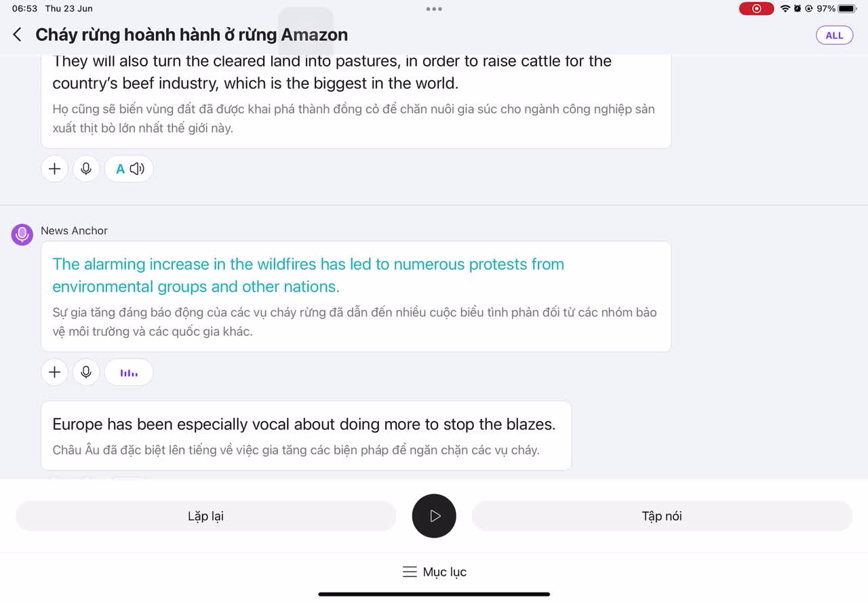Select the 'Europe has been especially vocal' sentence card
The image size is (868, 602).
click(x=307, y=435)
